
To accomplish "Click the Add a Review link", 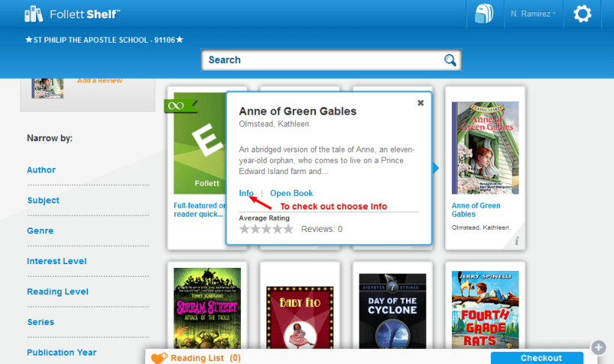I will point(100,80).
